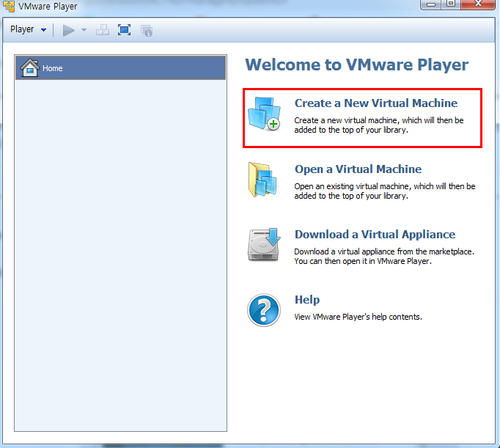Click the VMware Player title bar logo
This screenshot has width=500, height=448.
(9, 6)
